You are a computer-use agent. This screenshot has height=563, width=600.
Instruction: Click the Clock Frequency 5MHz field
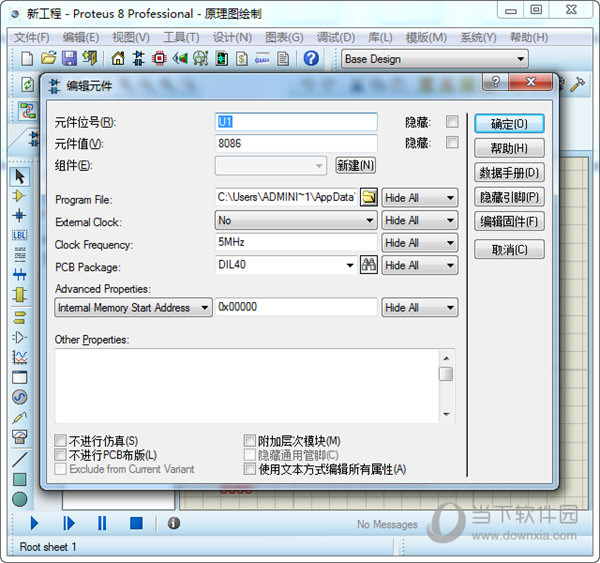tap(296, 242)
